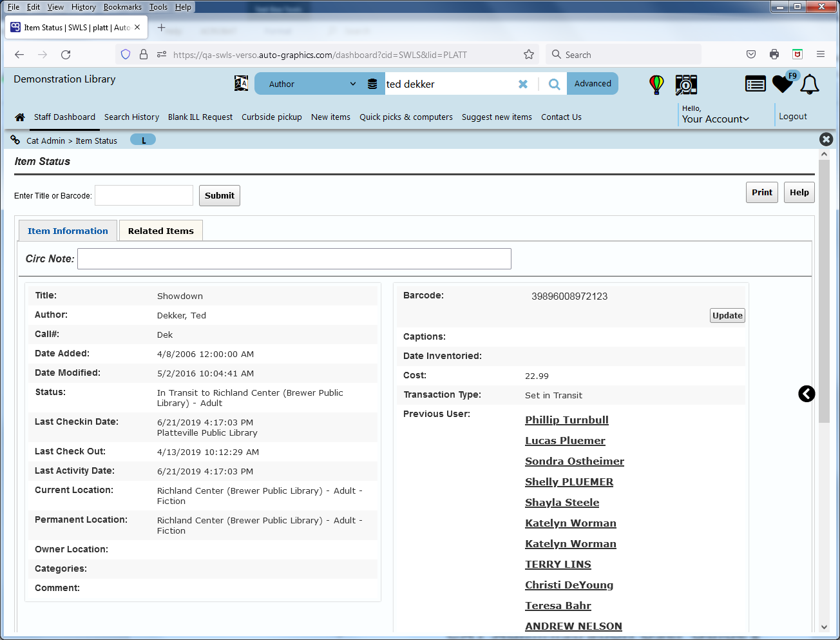Viewport: 840px width, 640px height.
Task: Reload the page with the refresh icon
Action: (66, 55)
